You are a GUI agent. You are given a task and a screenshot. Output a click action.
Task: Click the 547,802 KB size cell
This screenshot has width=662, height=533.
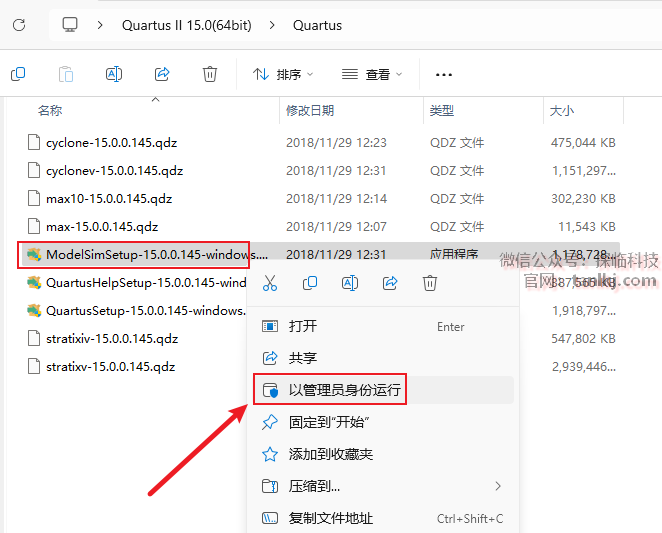tap(583, 339)
